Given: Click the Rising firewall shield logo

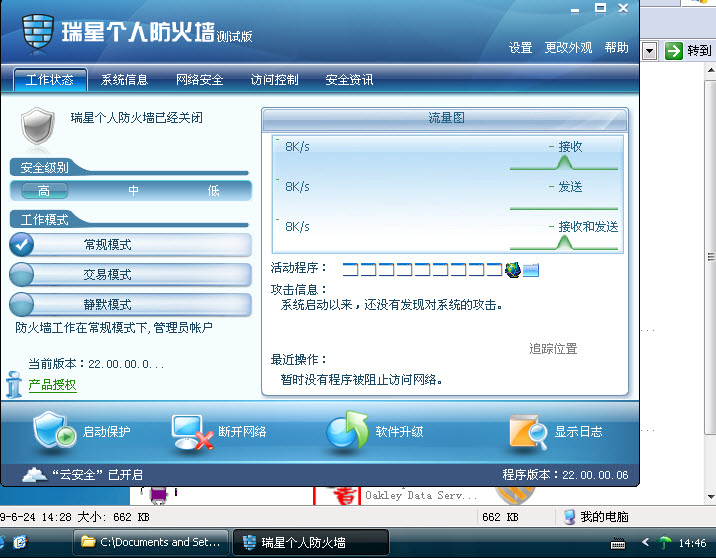Looking at the screenshot, I should (37, 32).
